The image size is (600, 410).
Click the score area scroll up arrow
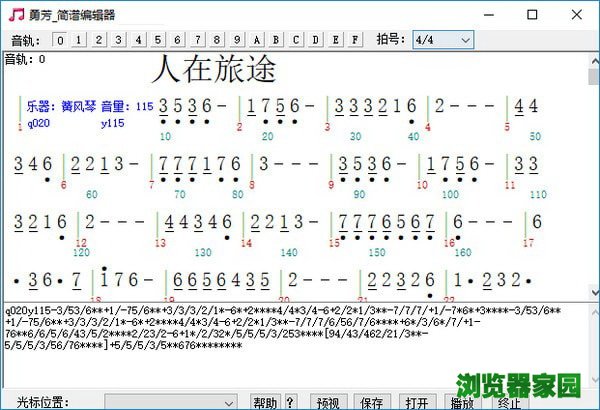(x=592, y=59)
